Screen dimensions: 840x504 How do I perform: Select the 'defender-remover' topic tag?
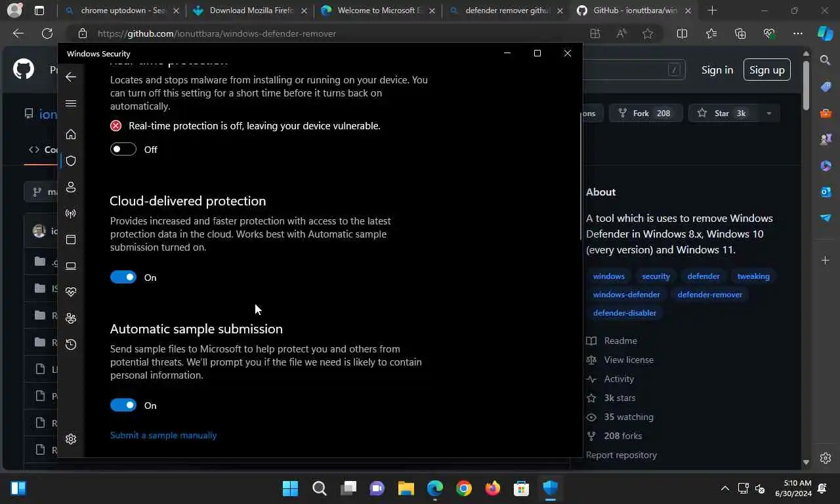pyautogui.click(x=710, y=295)
